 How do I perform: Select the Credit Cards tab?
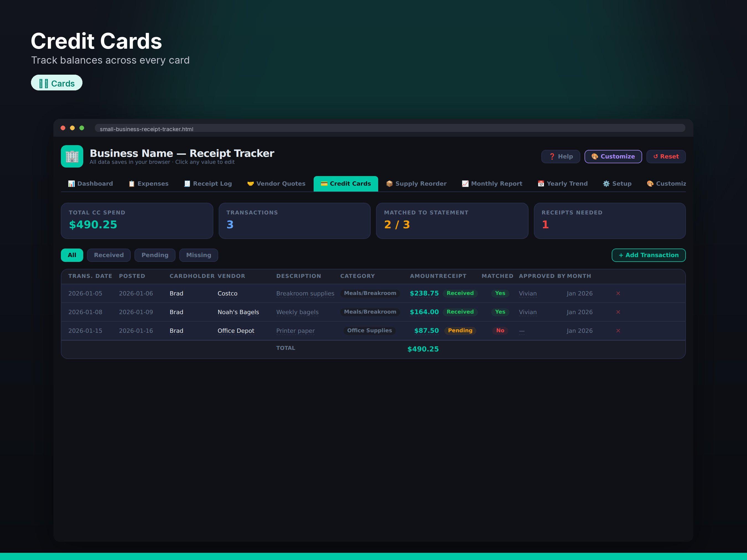pyautogui.click(x=346, y=184)
